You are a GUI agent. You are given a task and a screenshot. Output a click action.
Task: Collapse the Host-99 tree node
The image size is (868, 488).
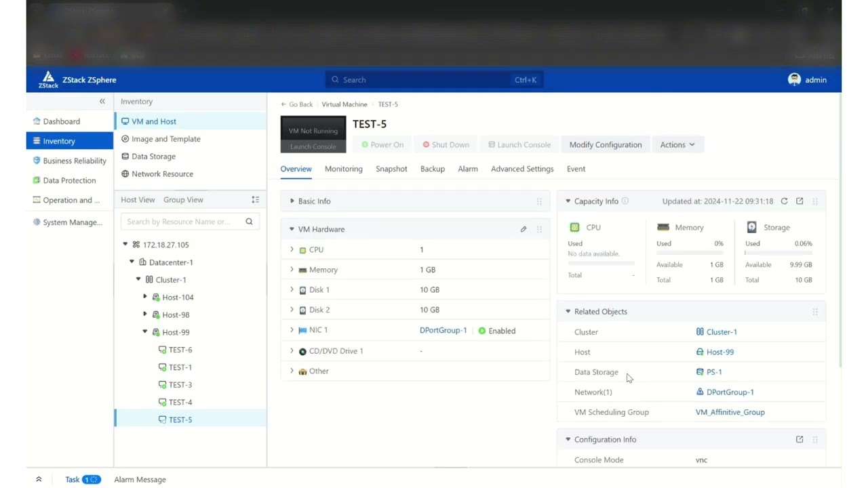tap(145, 332)
